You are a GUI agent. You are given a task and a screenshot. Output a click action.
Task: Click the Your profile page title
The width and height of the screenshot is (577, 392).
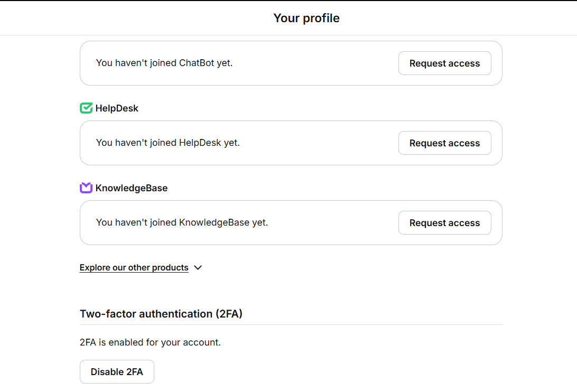click(306, 18)
